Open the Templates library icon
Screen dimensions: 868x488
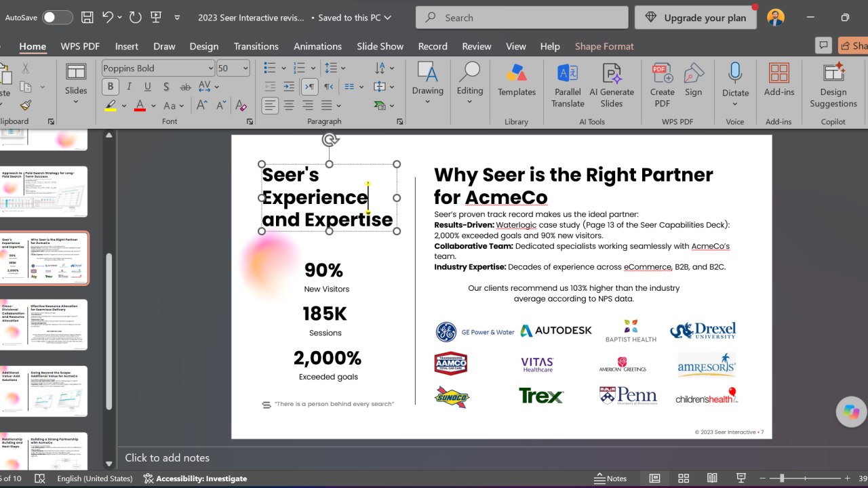516,73
